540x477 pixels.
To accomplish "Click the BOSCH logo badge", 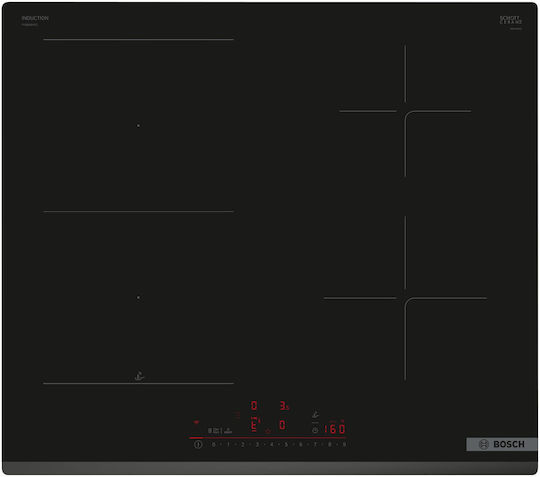I will click(502, 444).
